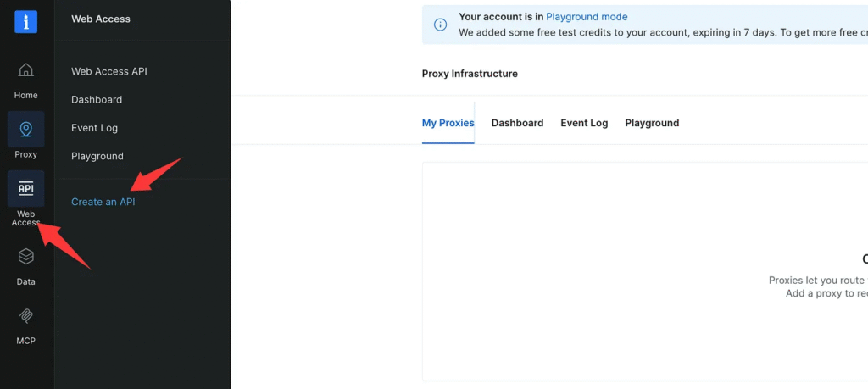Click the Proxy Infrastructure heading
Image resolution: width=868 pixels, height=389 pixels.
(x=470, y=74)
